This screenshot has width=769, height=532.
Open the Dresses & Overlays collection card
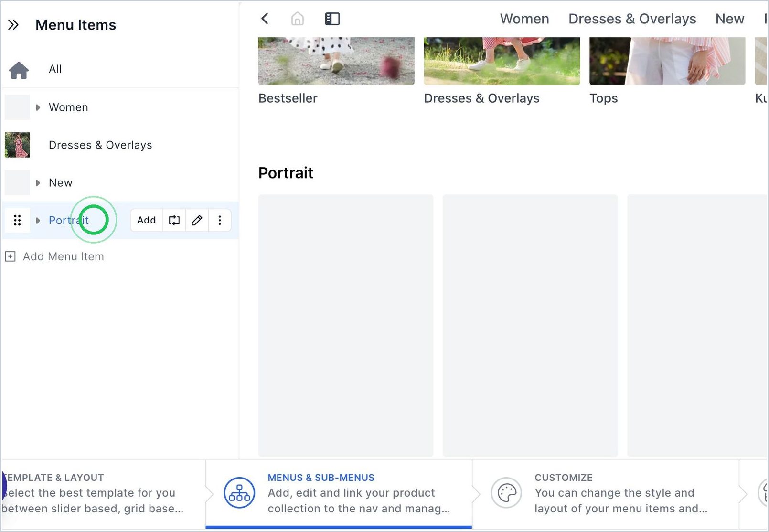click(x=502, y=71)
